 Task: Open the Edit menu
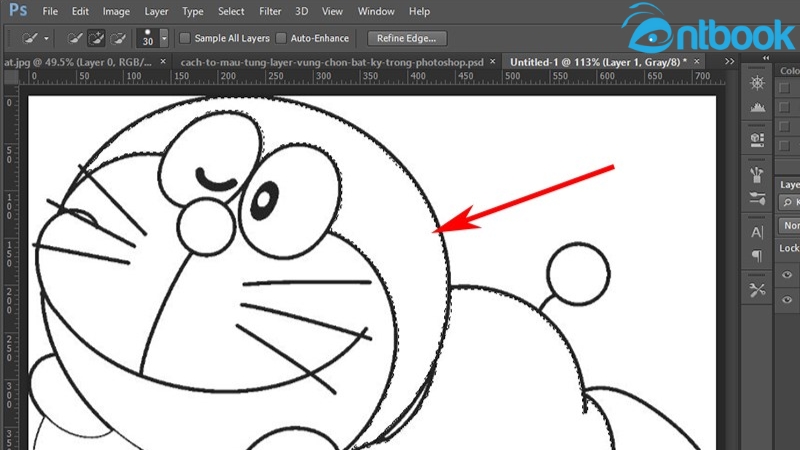pos(80,11)
